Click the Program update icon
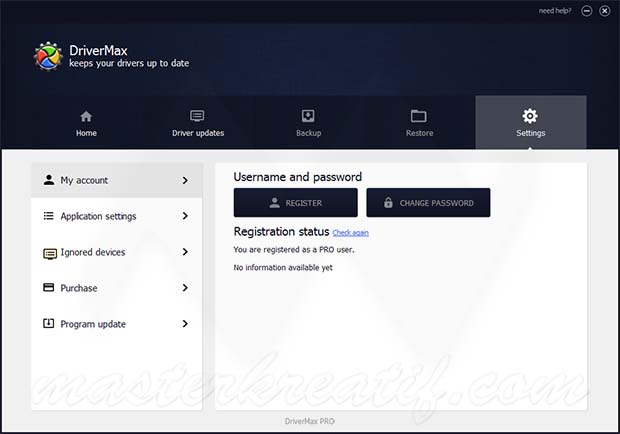Screen dimensions: 620x434 [x=48, y=323]
